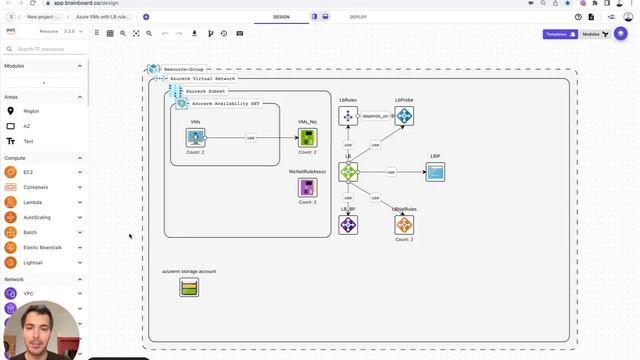Open the git branch icon

pyautogui.click(x=211, y=33)
